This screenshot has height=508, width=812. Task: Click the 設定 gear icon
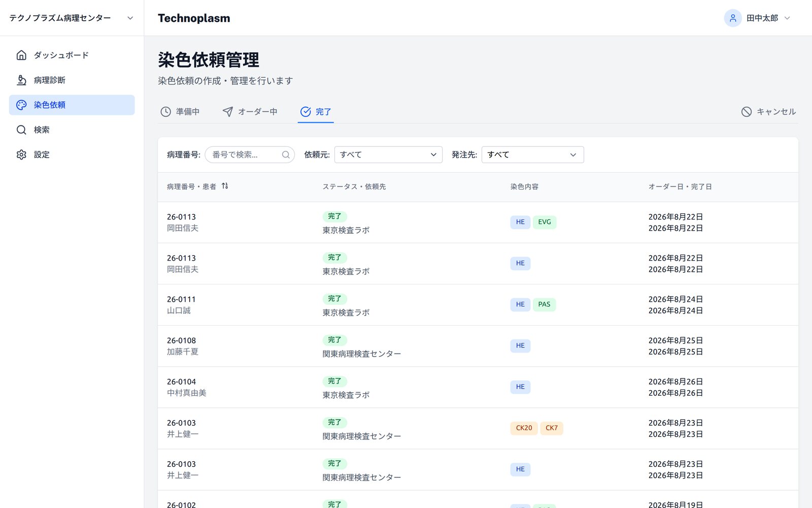pyautogui.click(x=21, y=154)
